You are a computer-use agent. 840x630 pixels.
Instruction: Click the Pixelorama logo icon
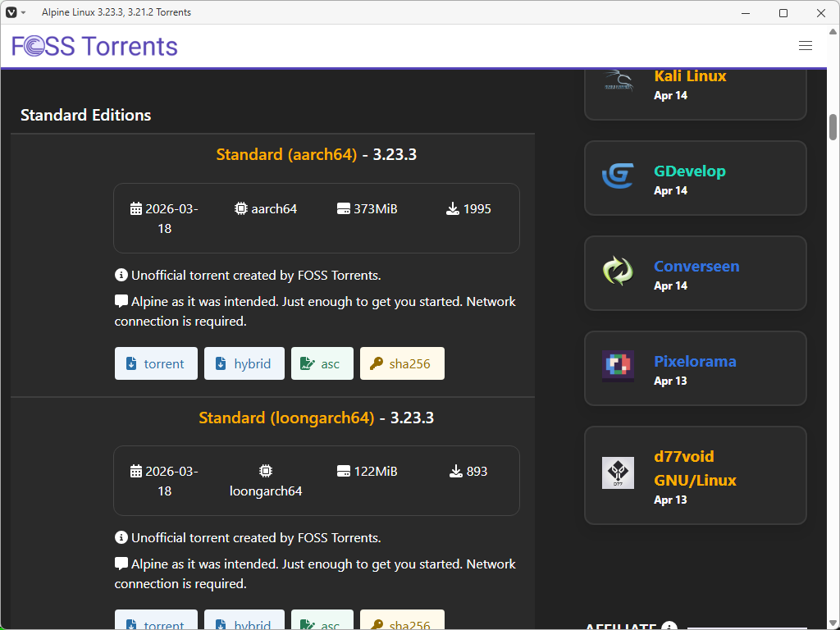[619, 366]
